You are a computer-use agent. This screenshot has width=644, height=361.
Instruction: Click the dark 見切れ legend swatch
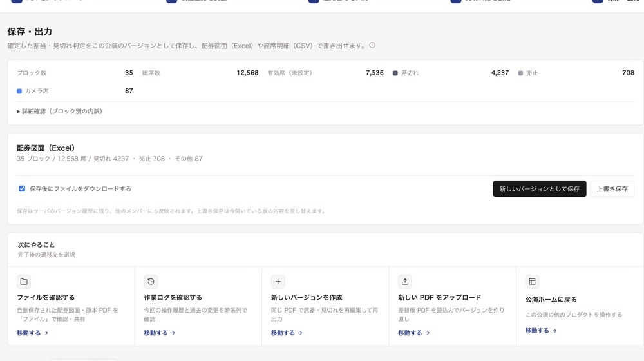pos(395,73)
